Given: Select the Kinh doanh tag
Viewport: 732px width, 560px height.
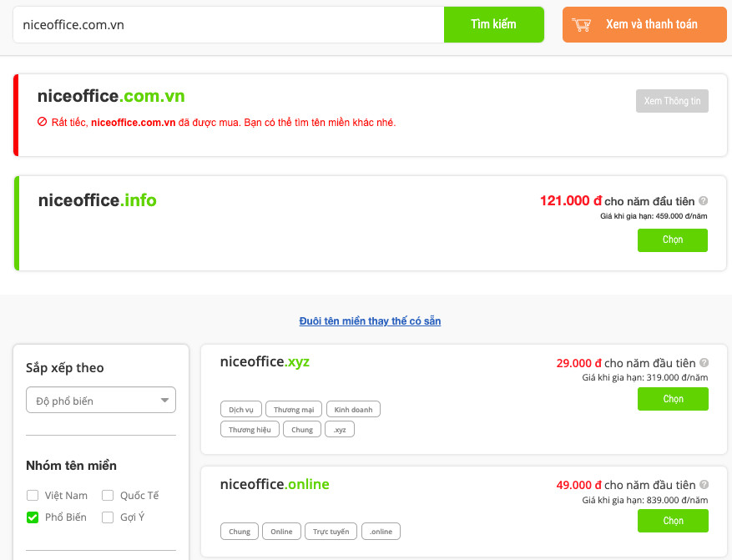Looking at the screenshot, I should click(x=353, y=409).
